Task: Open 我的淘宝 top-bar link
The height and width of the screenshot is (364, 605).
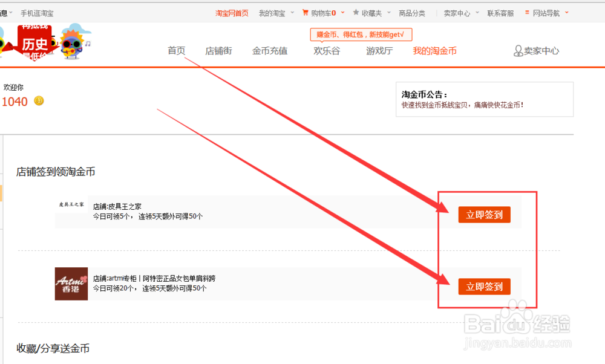Action: [272, 13]
